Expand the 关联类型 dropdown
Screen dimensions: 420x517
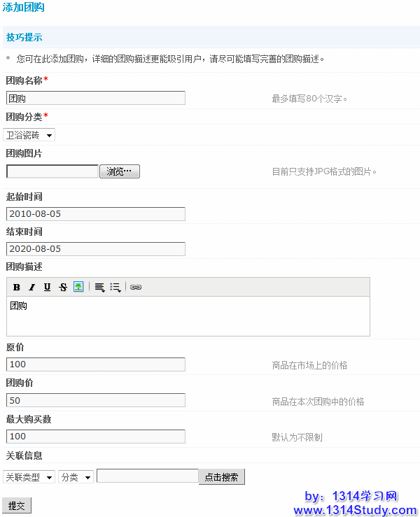point(29,477)
